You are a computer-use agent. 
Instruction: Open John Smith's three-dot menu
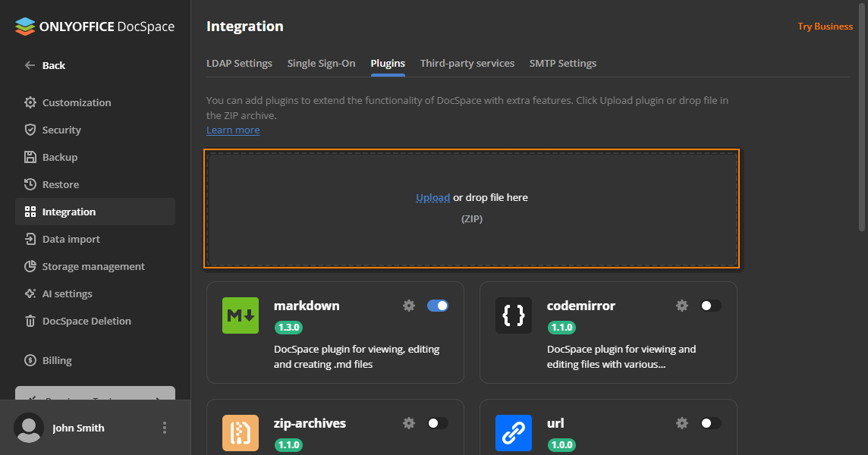tap(165, 428)
